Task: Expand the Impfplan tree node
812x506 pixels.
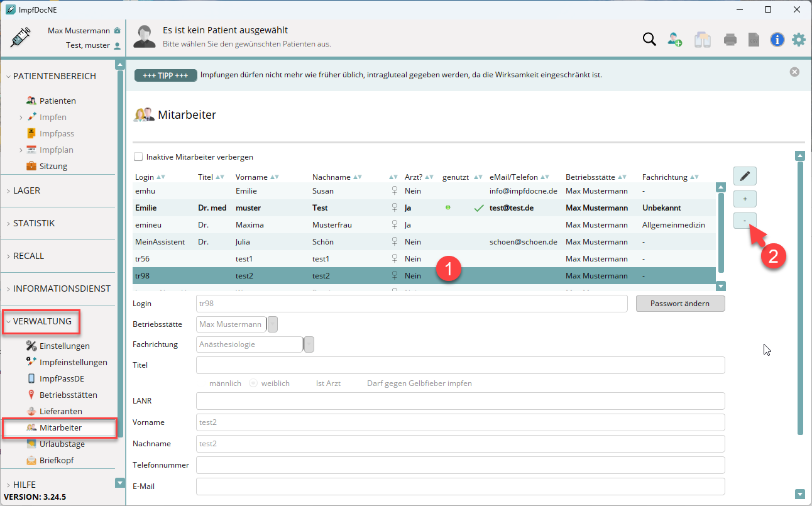Action: click(x=21, y=150)
